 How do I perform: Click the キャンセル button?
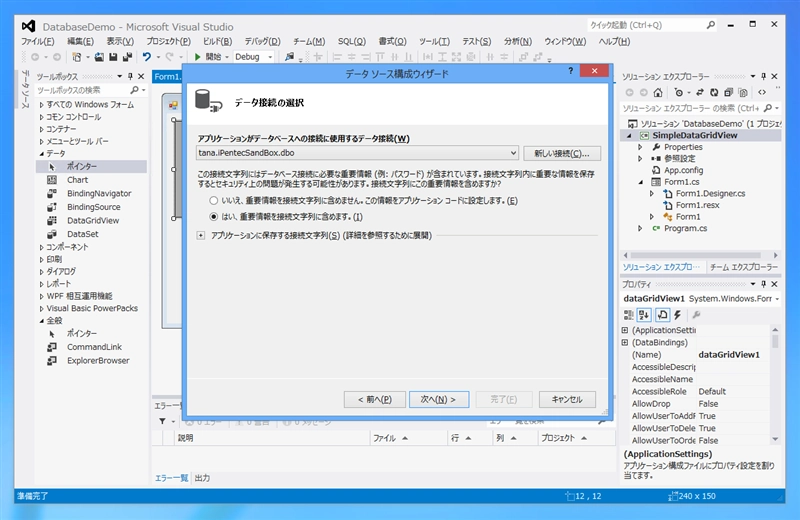pyautogui.click(x=567, y=399)
